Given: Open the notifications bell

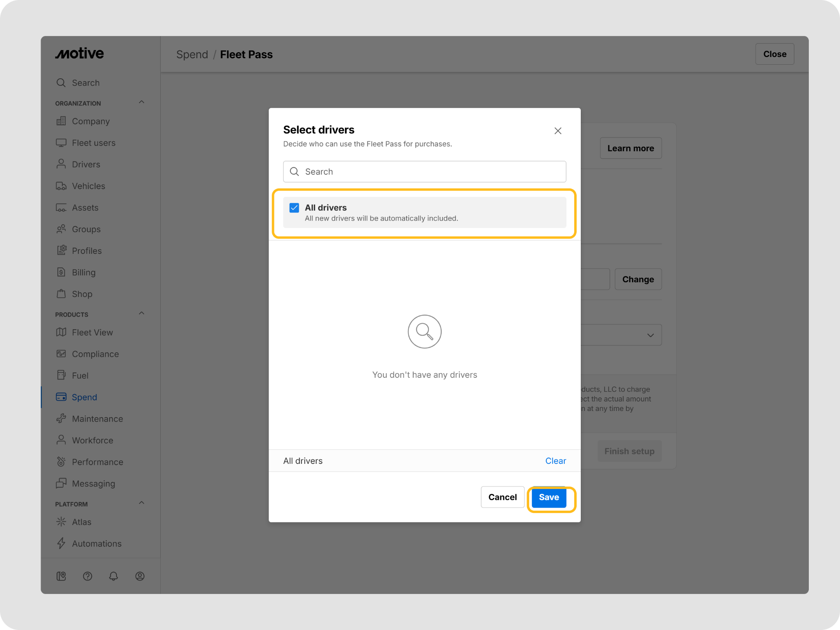Looking at the screenshot, I should [x=114, y=576].
